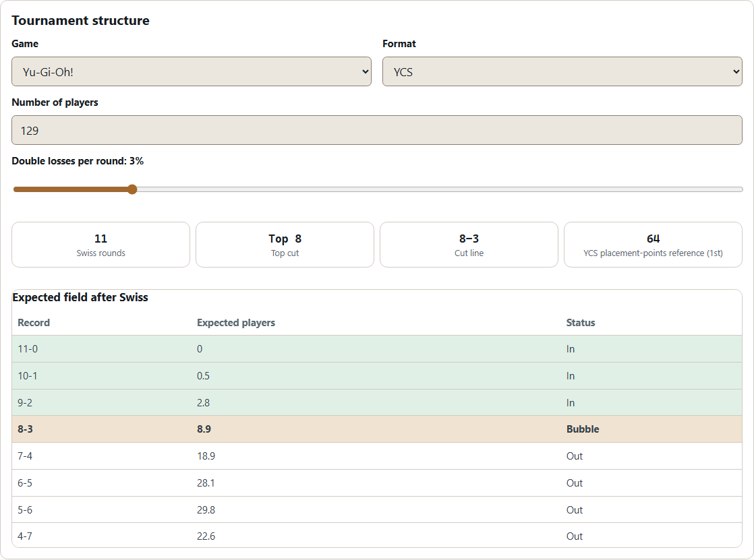Click the Status column header
The height and width of the screenshot is (560, 754).
[x=581, y=323]
